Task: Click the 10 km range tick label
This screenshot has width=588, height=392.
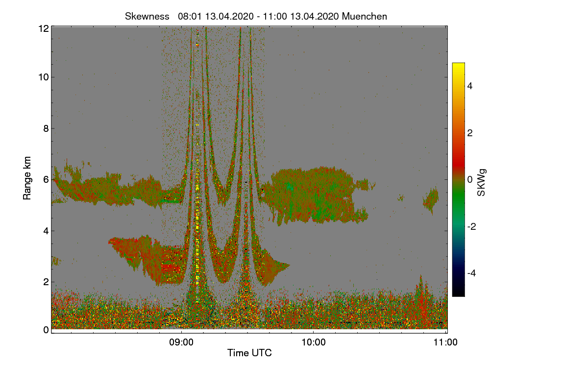Action: click(x=43, y=77)
